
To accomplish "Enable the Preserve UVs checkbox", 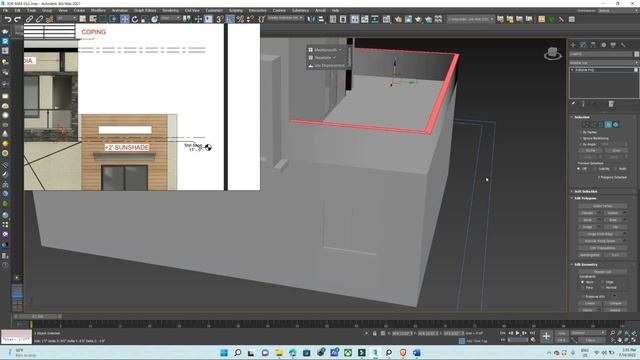I will (x=582, y=296).
